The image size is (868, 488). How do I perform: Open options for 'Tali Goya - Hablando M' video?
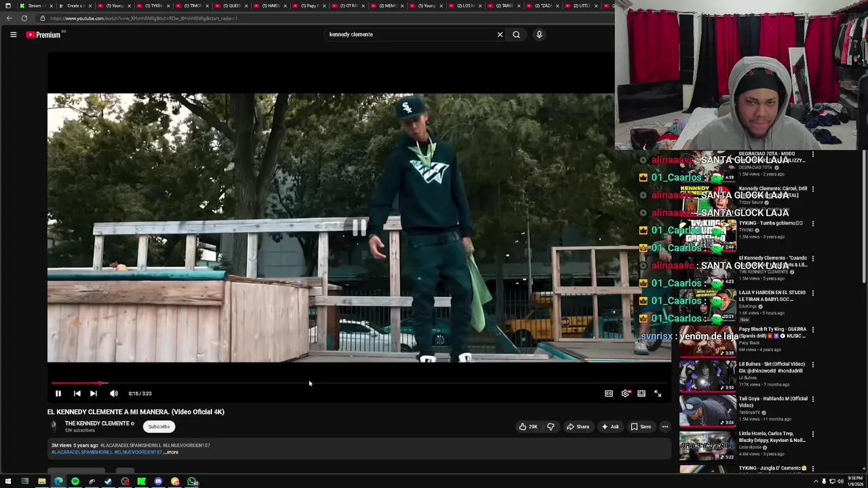(813, 399)
